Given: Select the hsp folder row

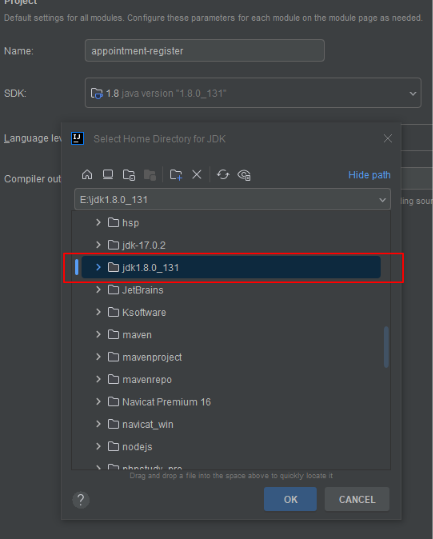Looking at the screenshot, I should pos(231,222).
